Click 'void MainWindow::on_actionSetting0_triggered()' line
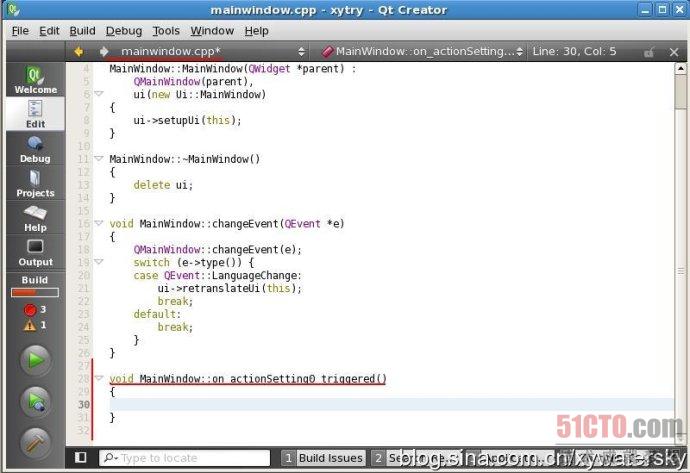Image resolution: width=690 pixels, height=473 pixels. (x=248, y=378)
